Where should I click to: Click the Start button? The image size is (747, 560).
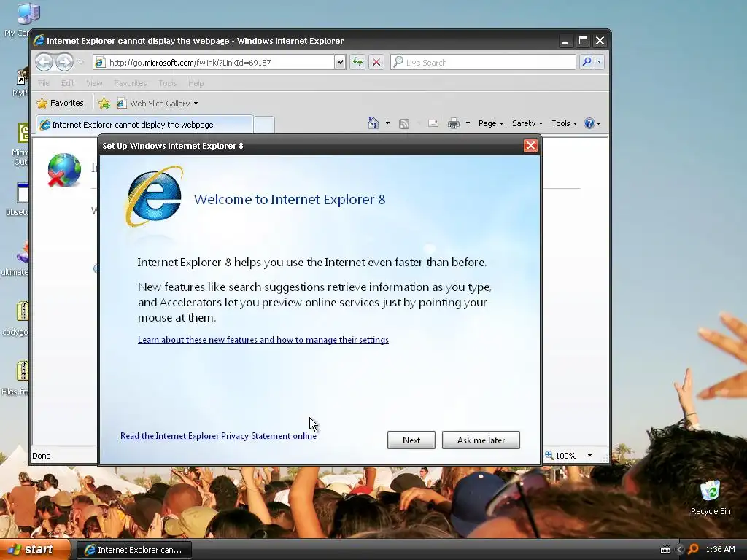(x=35, y=550)
